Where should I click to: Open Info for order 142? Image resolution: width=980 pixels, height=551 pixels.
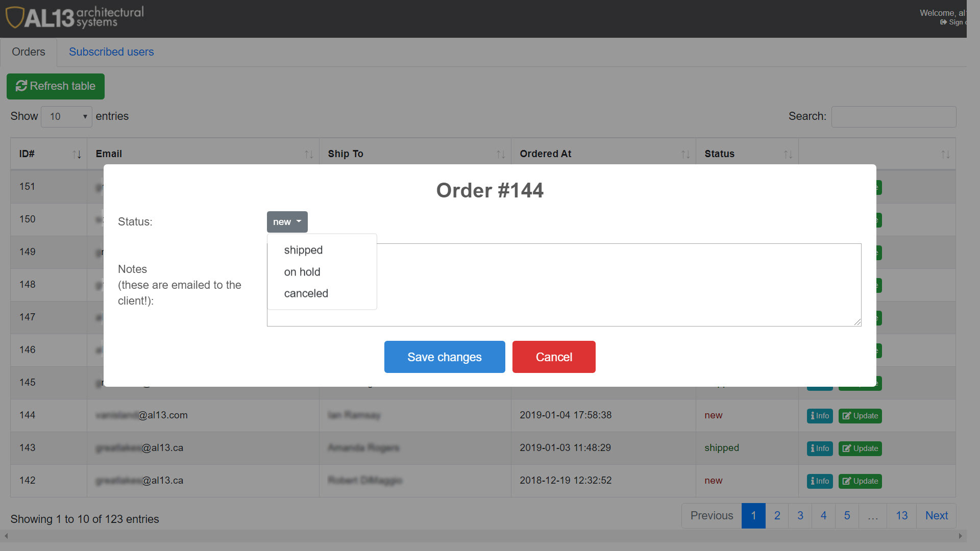click(x=820, y=481)
